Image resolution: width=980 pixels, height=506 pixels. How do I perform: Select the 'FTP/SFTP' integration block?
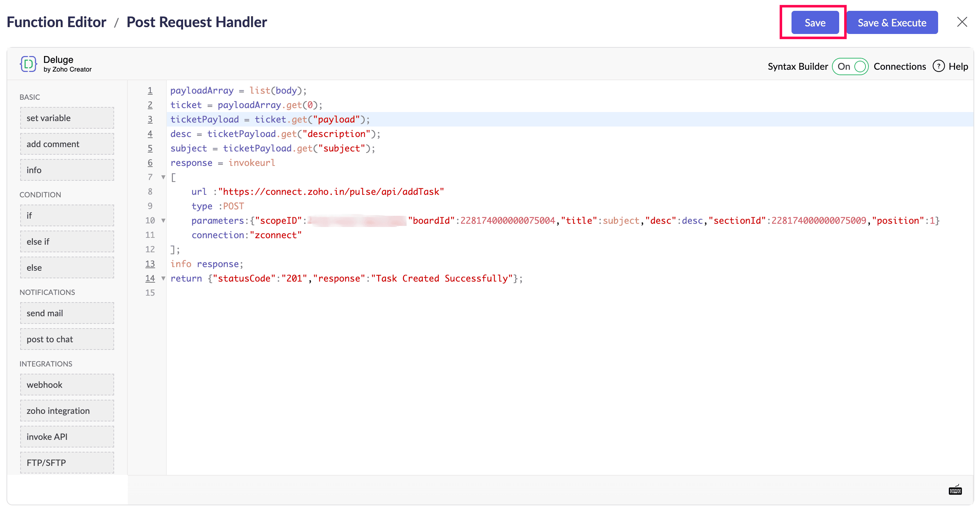tap(67, 463)
